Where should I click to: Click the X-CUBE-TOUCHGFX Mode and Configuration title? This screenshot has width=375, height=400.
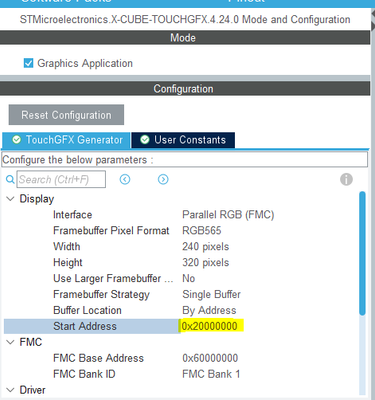tap(185, 20)
